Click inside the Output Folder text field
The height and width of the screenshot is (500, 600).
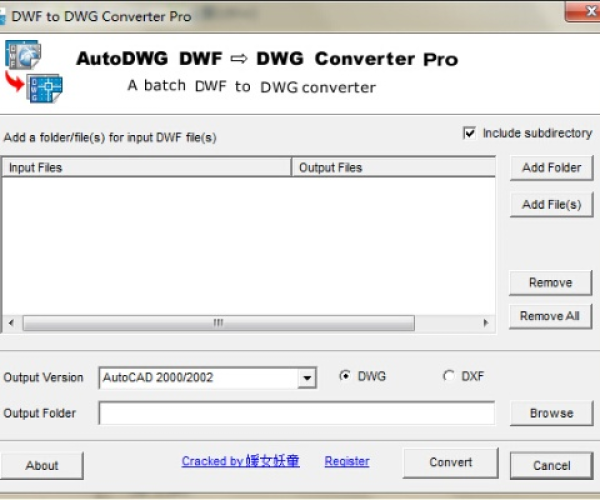(296, 413)
